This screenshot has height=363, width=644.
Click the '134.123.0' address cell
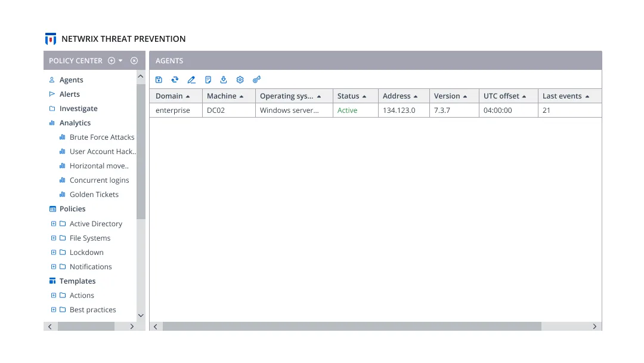404,110
